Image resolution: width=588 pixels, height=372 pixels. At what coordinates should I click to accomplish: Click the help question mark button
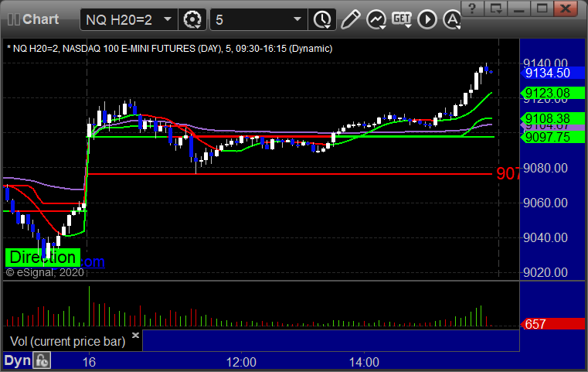(x=472, y=9)
